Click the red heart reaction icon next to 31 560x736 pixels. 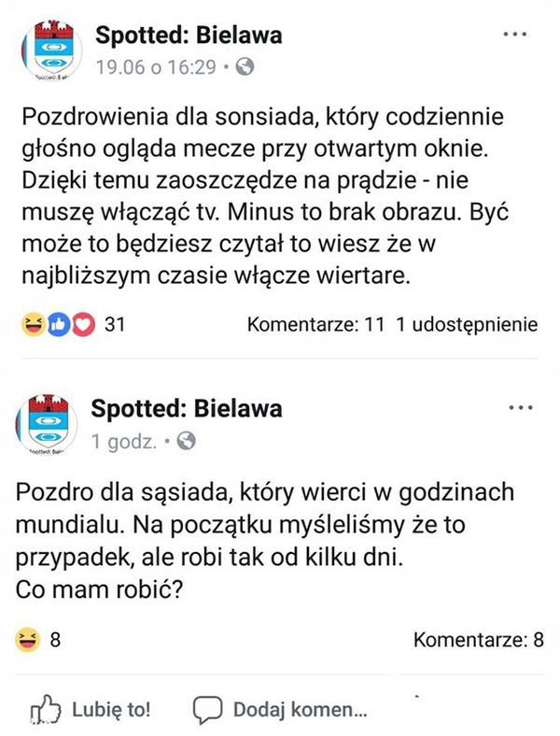point(83,325)
